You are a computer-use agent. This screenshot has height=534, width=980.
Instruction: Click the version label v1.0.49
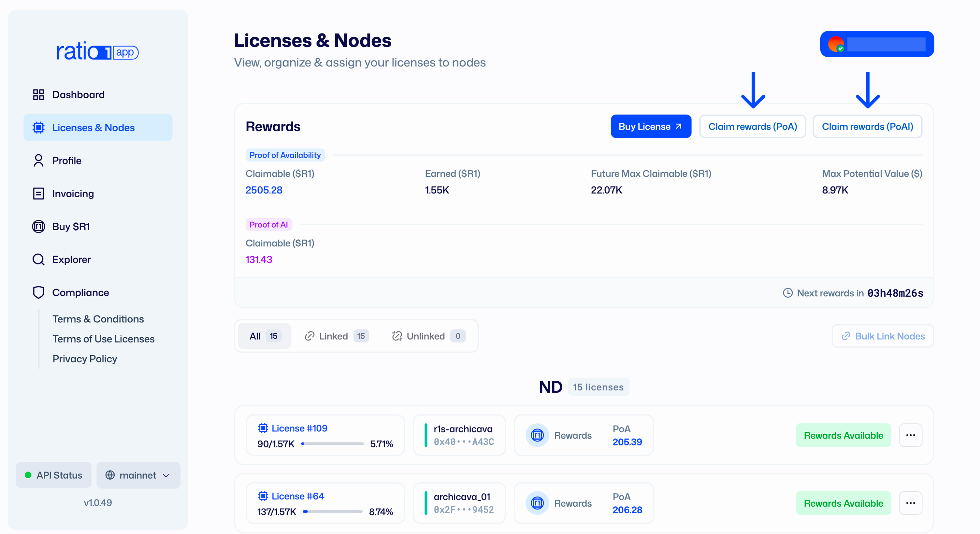coord(98,502)
